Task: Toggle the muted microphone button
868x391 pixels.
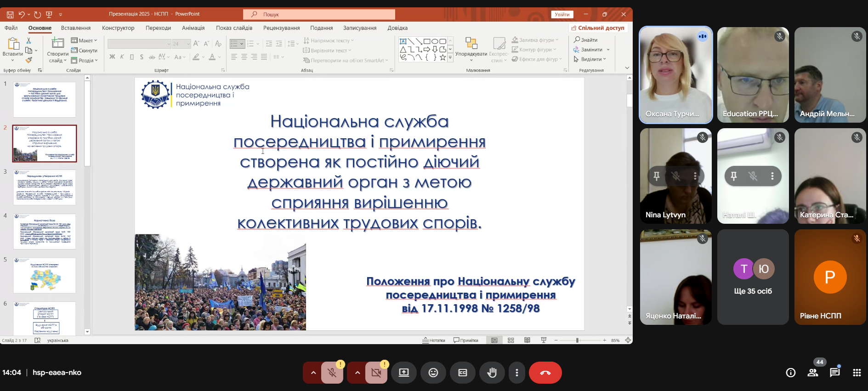Action: pos(332,373)
